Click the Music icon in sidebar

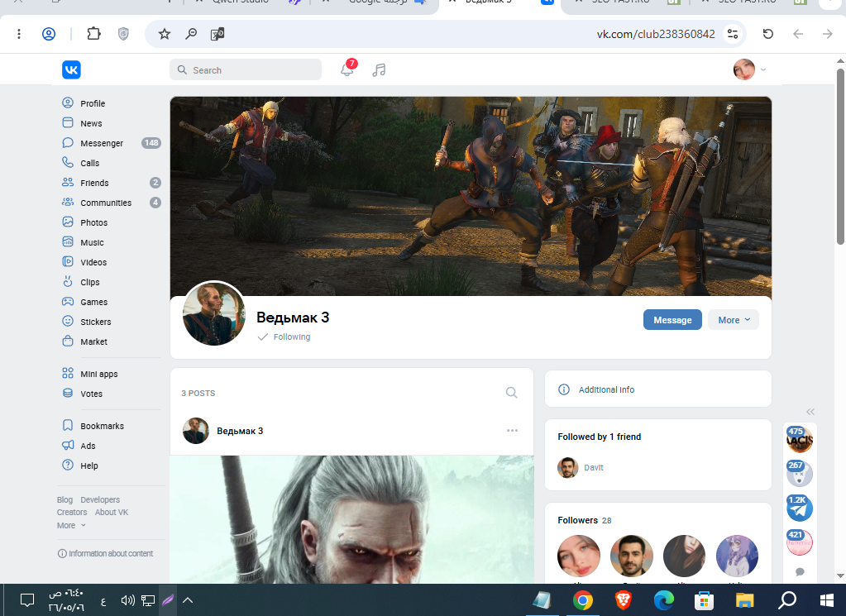[68, 241]
